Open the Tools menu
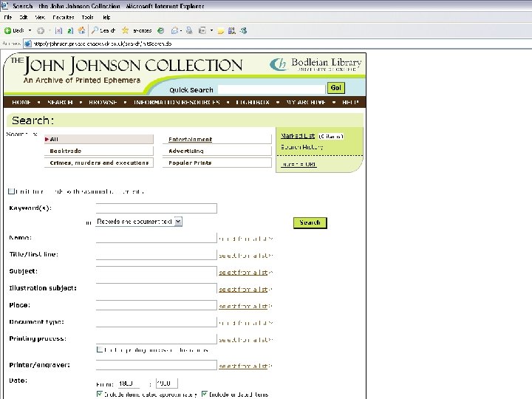This screenshot has height=399, width=532. 87,17
